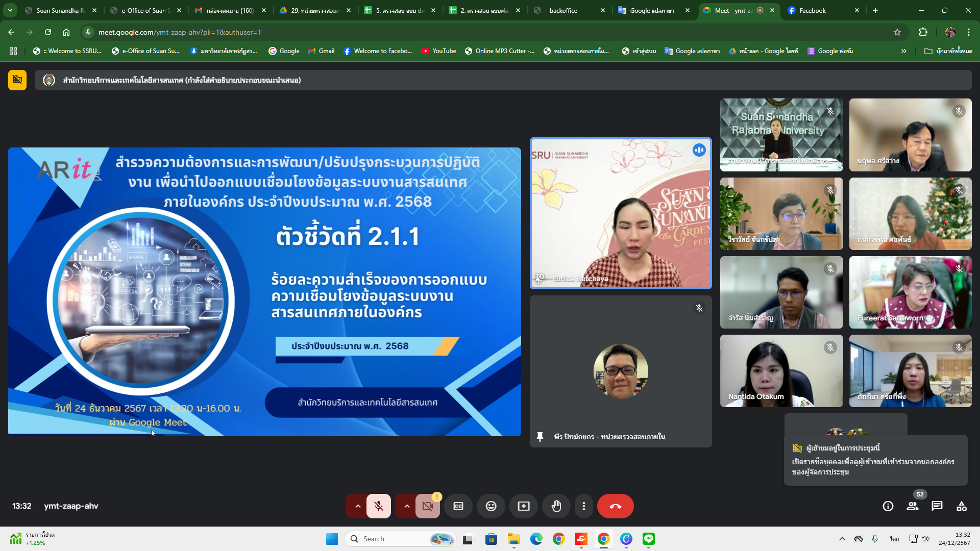Toggle the muted microphone button
The image size is (980, 551).
[x=378, y=506]
